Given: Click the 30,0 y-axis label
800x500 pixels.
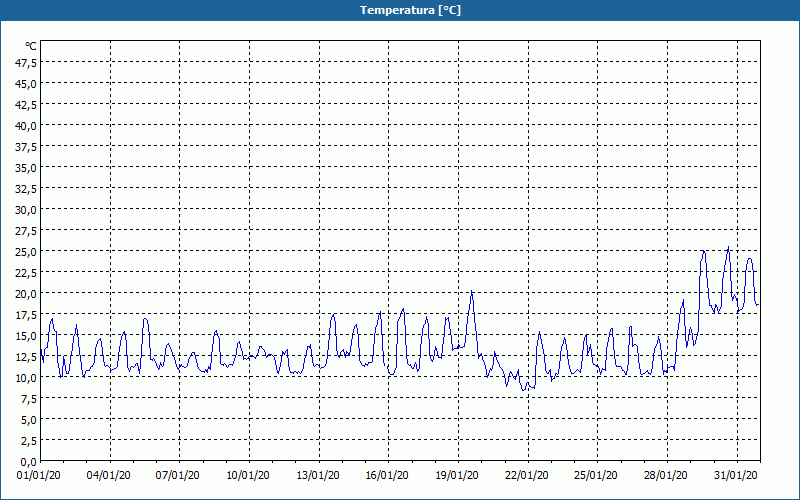Looking at the screenshot, I should pos(27,210).
